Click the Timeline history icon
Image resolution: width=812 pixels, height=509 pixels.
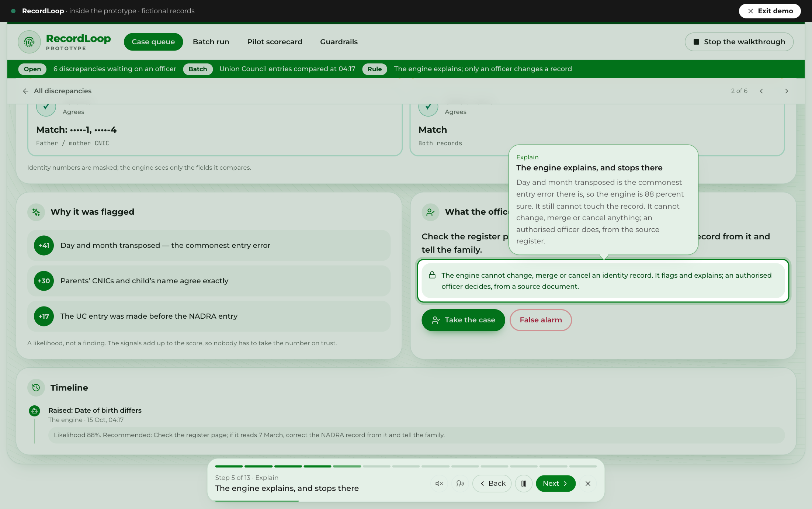click(x=36, y=388)
